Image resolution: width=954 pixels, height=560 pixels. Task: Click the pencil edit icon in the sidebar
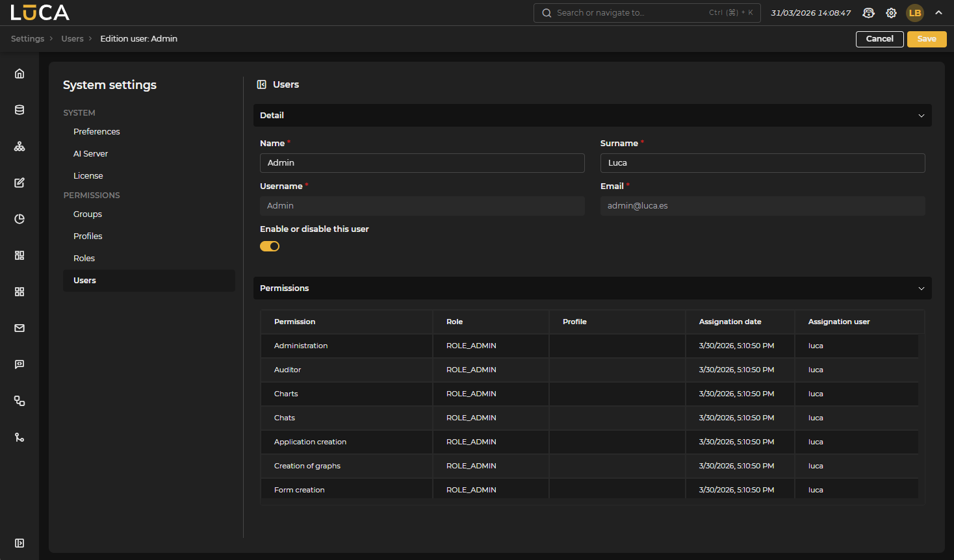(x=19, y=183)
